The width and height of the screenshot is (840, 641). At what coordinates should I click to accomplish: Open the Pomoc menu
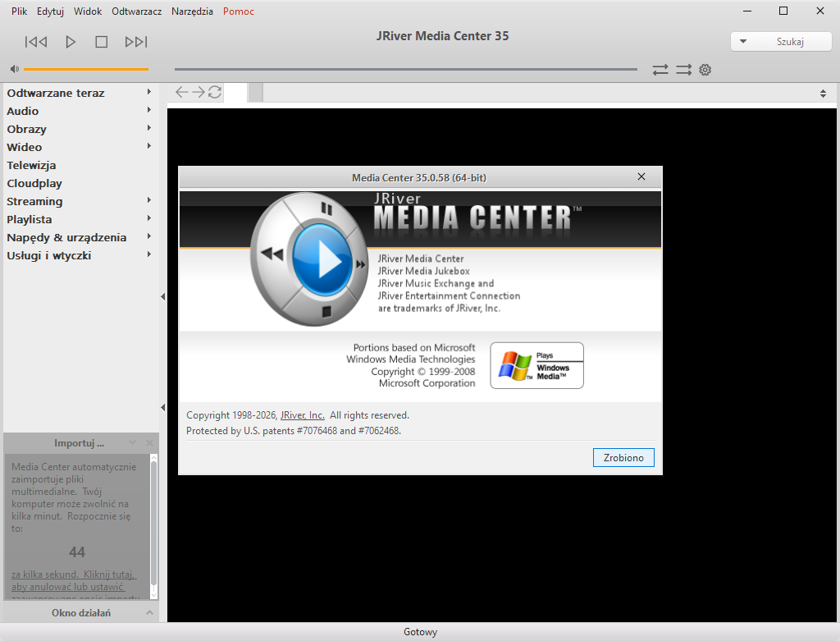click(x=239, y=11)
